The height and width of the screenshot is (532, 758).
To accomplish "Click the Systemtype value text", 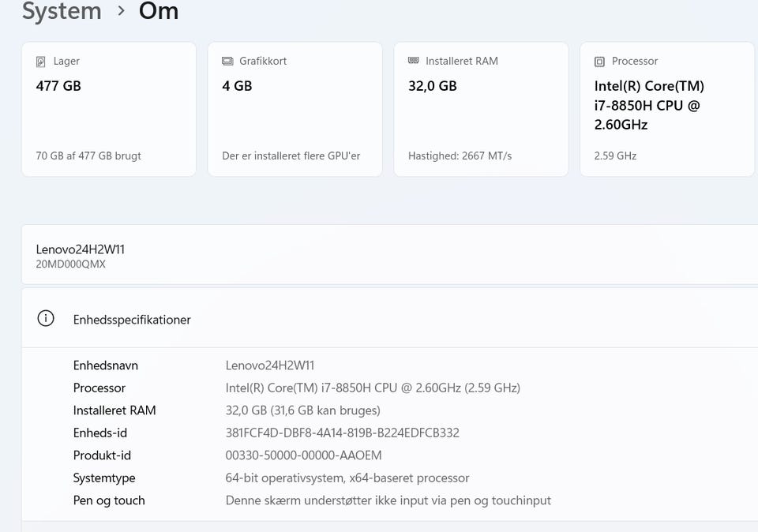I will click(347, 478).
